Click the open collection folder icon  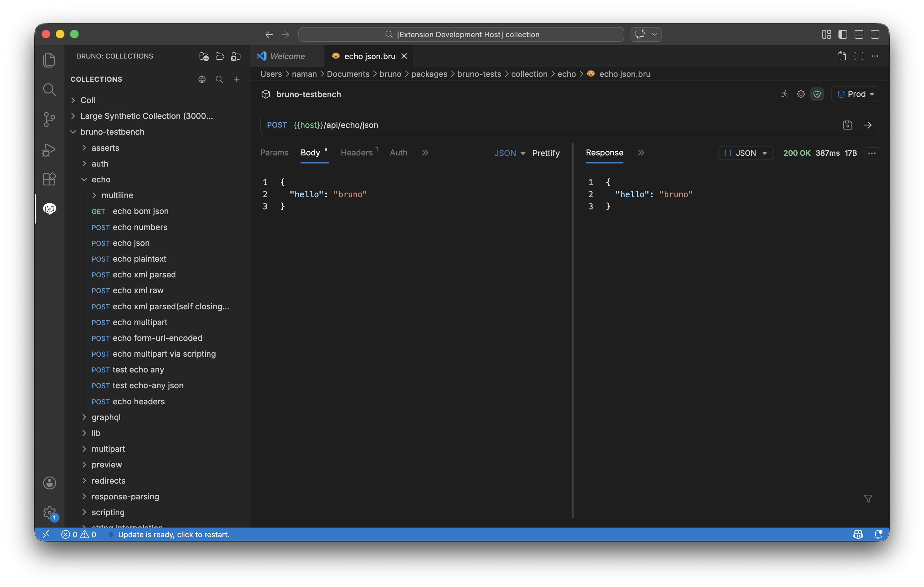220,56
